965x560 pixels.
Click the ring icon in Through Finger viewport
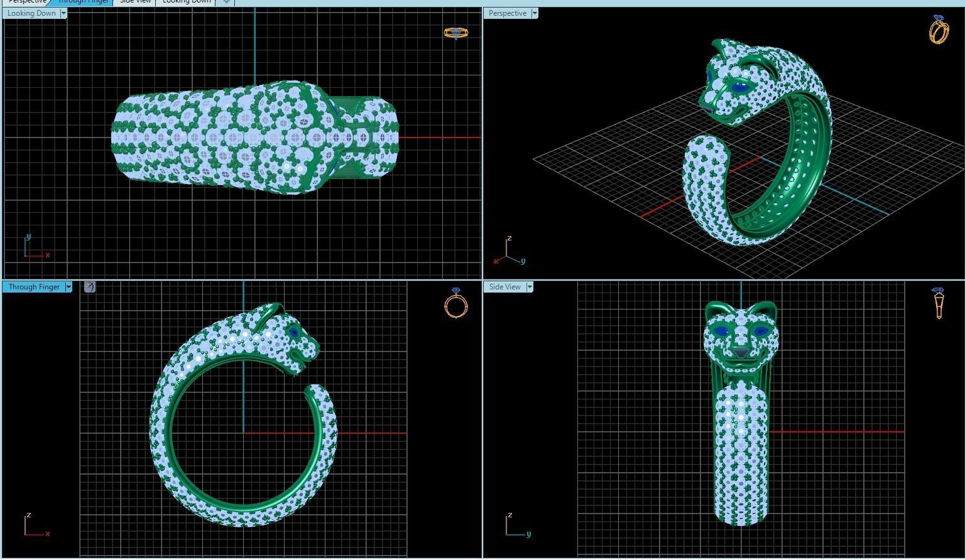[x=456, y=303]
